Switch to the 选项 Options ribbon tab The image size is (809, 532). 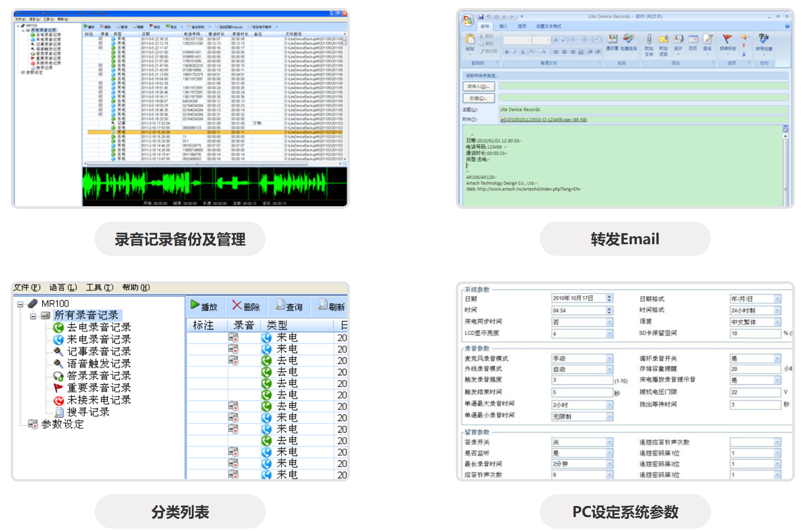522,26
